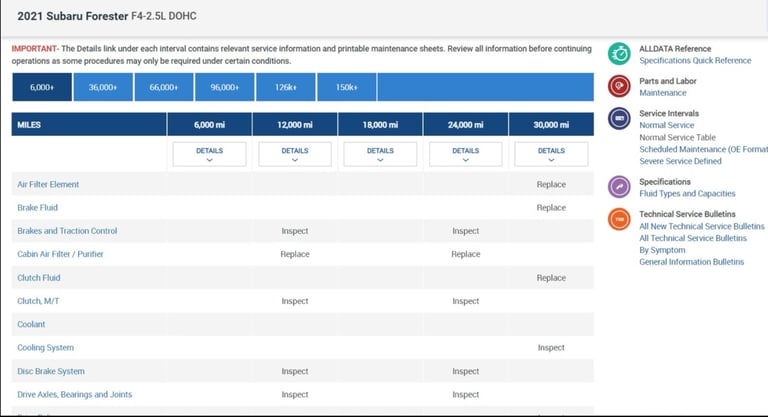Open All New Technical Service Bulletins link

[x=701, y=226]
